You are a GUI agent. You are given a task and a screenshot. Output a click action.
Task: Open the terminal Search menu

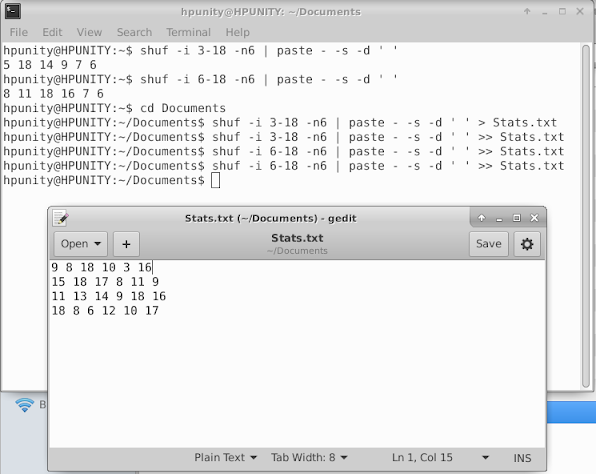[134, 32]
